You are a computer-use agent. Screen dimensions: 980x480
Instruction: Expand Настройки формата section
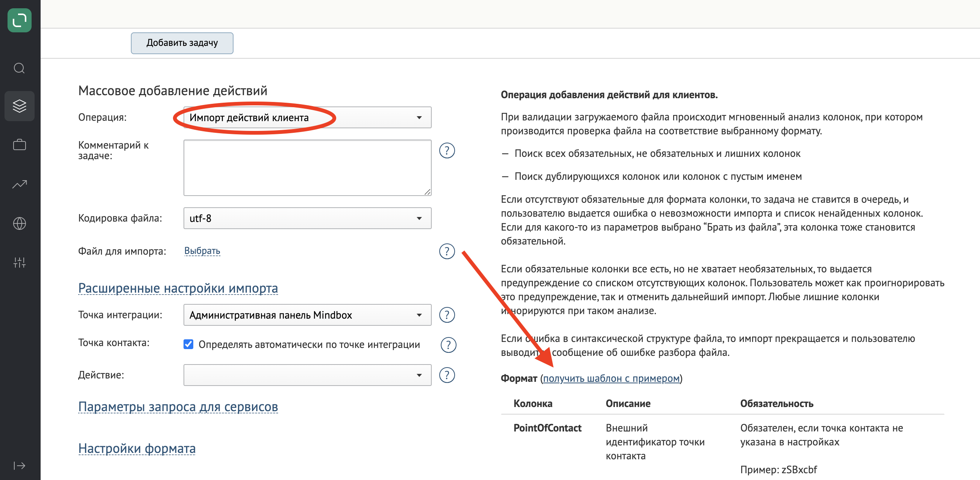click(x=137, y=449)
